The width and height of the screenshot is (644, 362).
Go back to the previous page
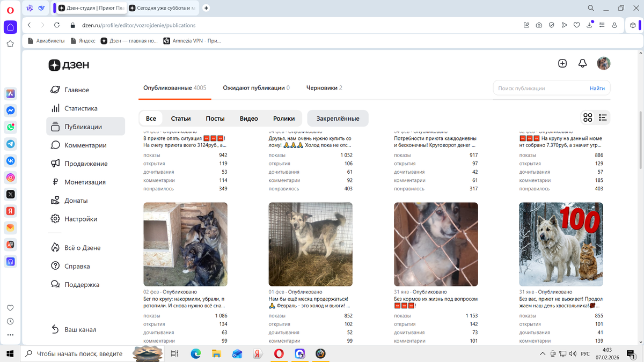click(30, 25)
